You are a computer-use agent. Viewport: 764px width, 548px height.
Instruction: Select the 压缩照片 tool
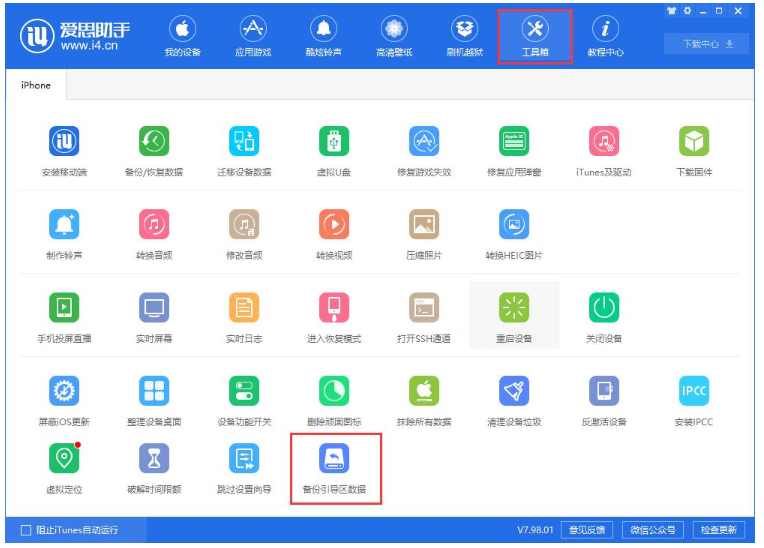point(424,225)
